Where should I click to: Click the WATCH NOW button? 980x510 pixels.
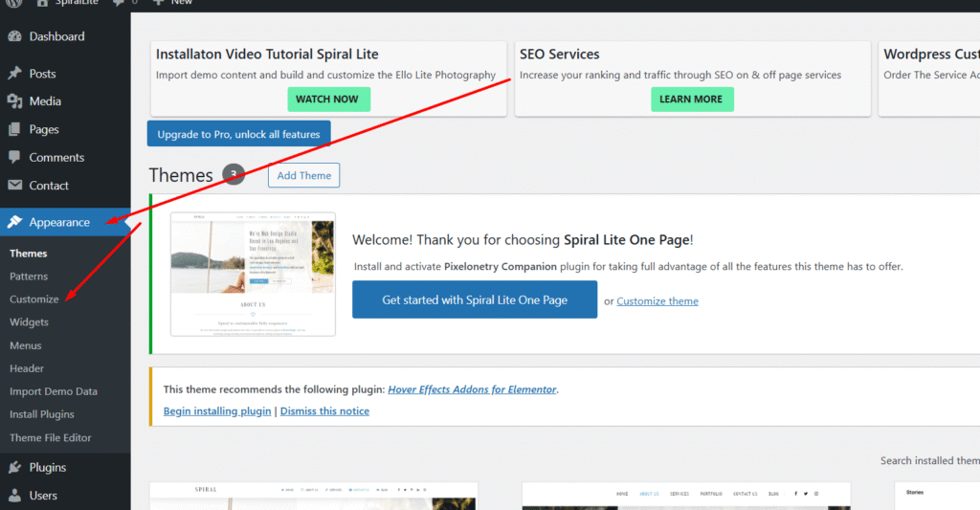coord(329,100)
